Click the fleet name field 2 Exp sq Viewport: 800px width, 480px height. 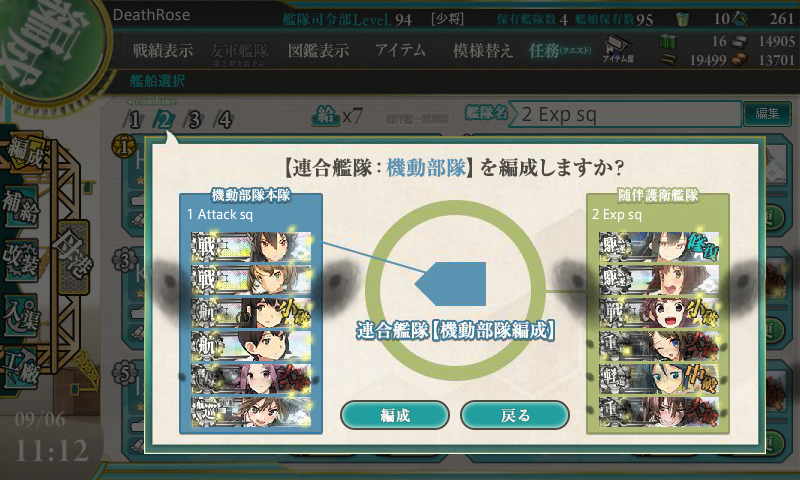click(625, 114)
